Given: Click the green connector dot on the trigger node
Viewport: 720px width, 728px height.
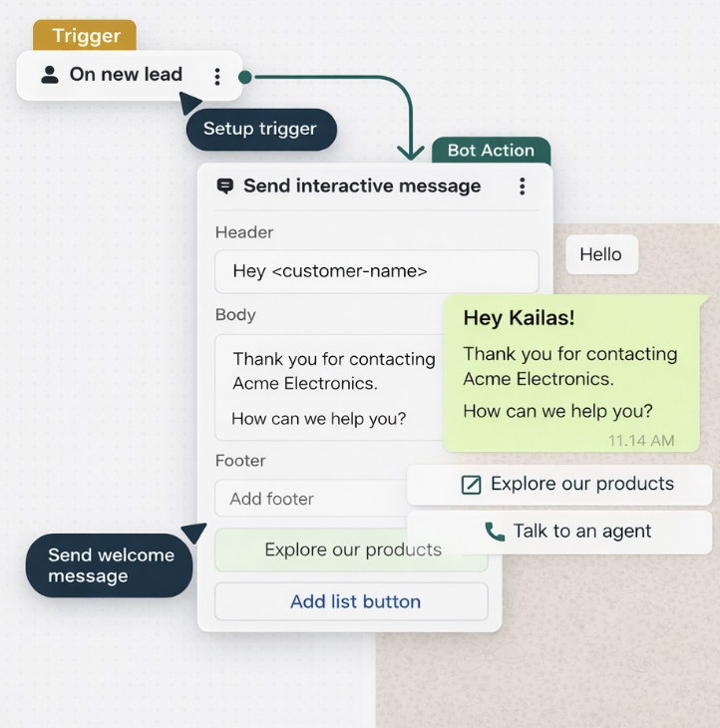Looking at the screenshot, I should [245, 76].
